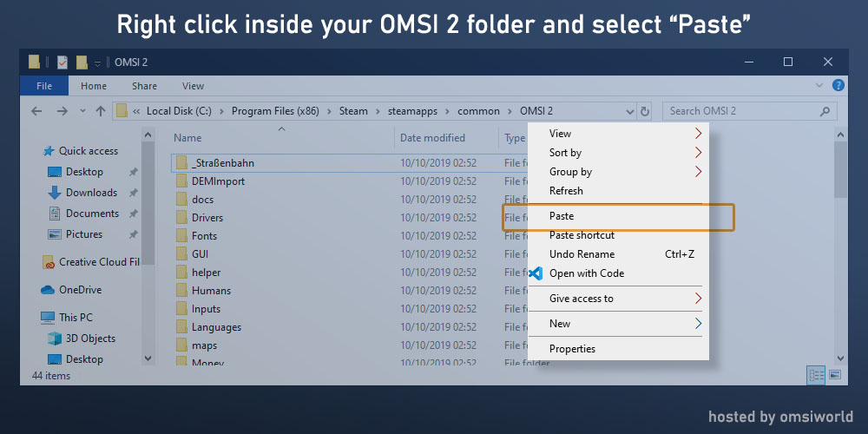The width and height of the screenshot is (868, 434).
Task: Click the address bar refresh icon
Action: (x=644, y=112)
